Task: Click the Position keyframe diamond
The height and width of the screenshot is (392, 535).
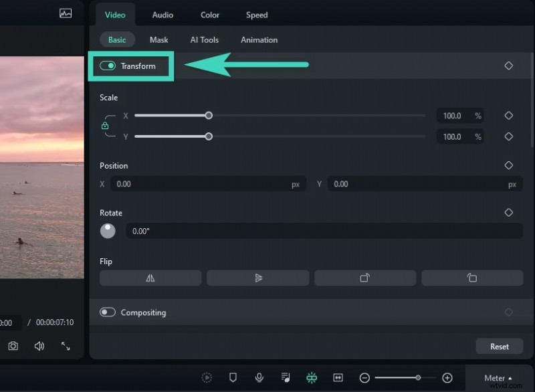Action: (508, 165)
